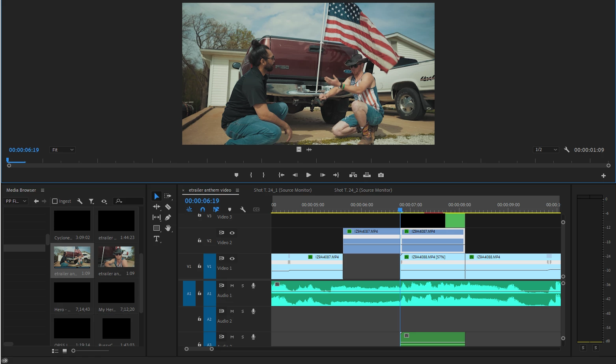Select the Selection arrow tool

tap(157, 196)
